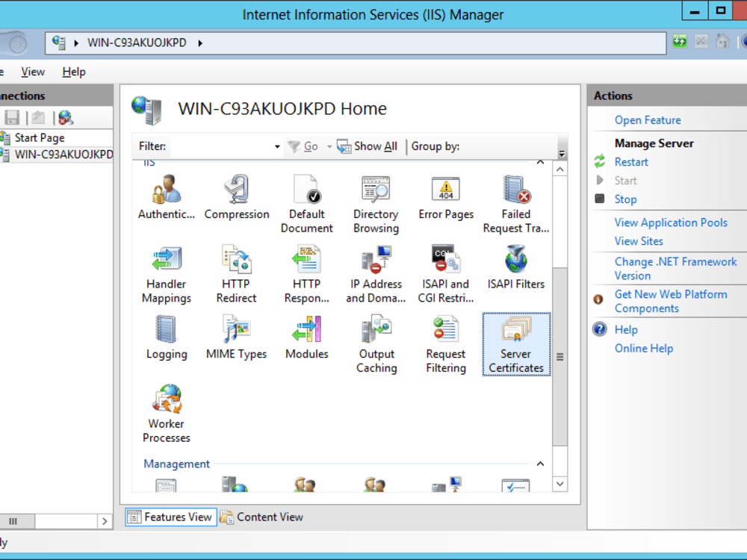This screenshot has height=560, width=747.
Task: Click inside the Filter input field
Action: click(x=221, y=146)
